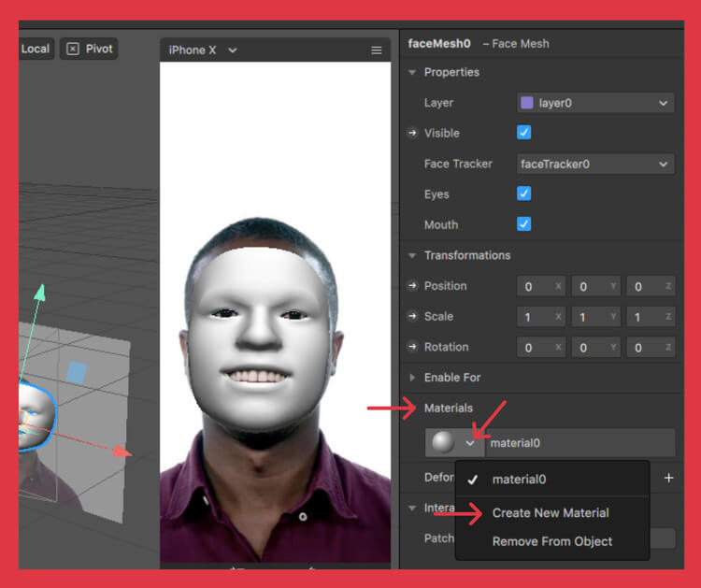Click the blue square plane handle
This screenshot has height=588, width=701.
tap(76, 372)
